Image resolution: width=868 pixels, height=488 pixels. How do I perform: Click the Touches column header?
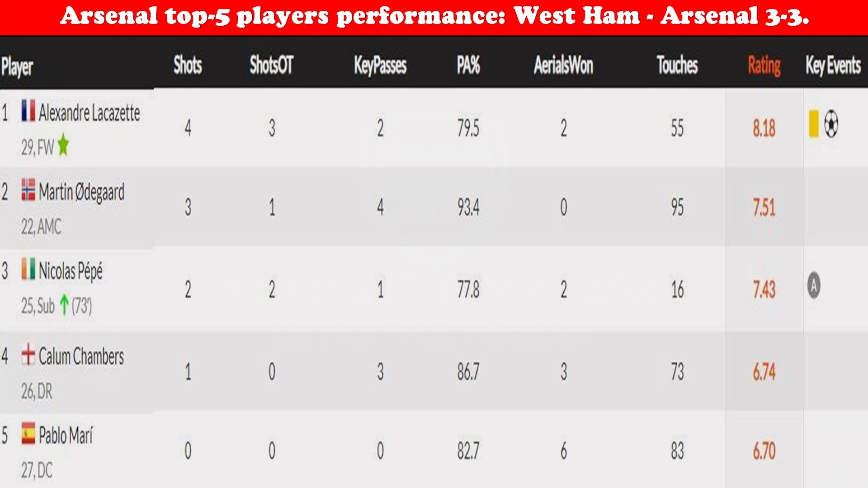(677, 65)
